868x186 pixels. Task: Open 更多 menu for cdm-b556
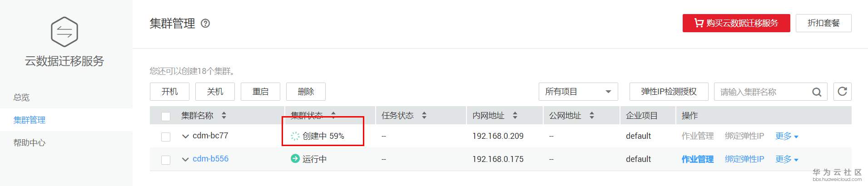click(787, 159)
